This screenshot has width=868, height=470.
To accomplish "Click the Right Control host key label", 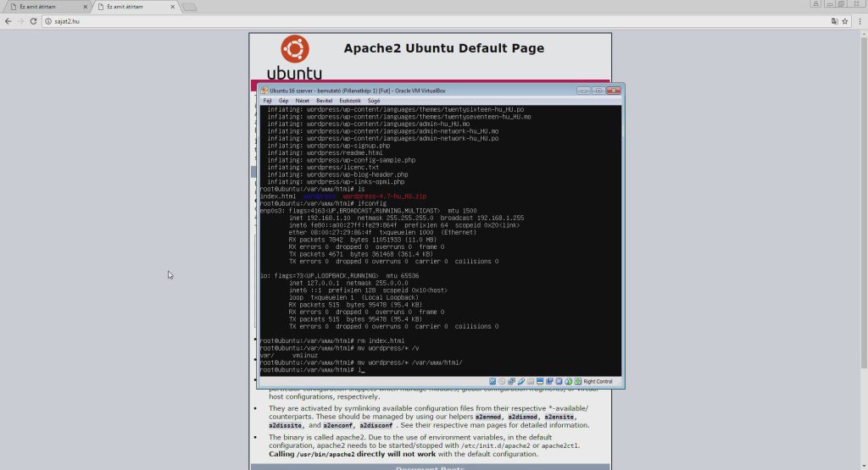I will [598, 382].
